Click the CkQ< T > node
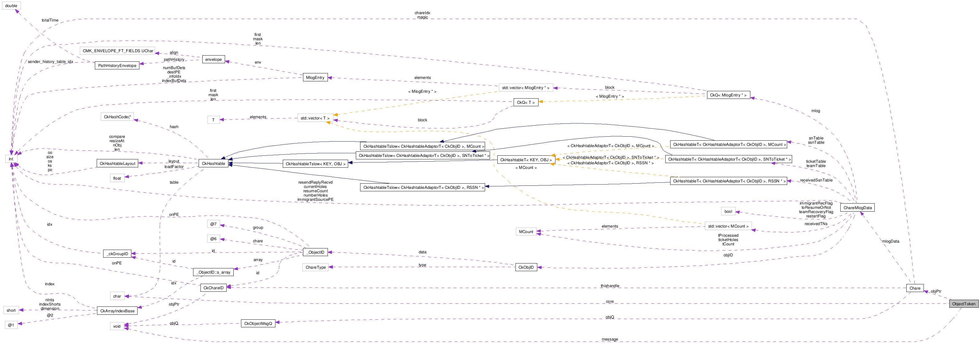The height and width of the screenshot is (343, 980). pos(526,102)
